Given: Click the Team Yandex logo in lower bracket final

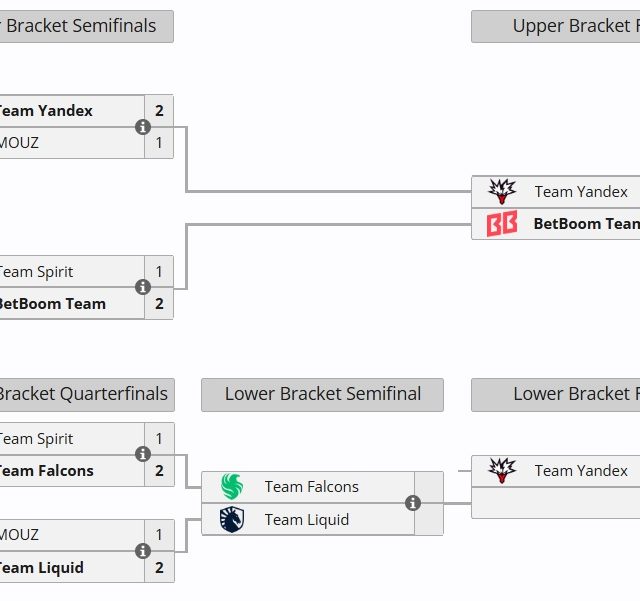Looking at the screenshot, I should (502, 470).
